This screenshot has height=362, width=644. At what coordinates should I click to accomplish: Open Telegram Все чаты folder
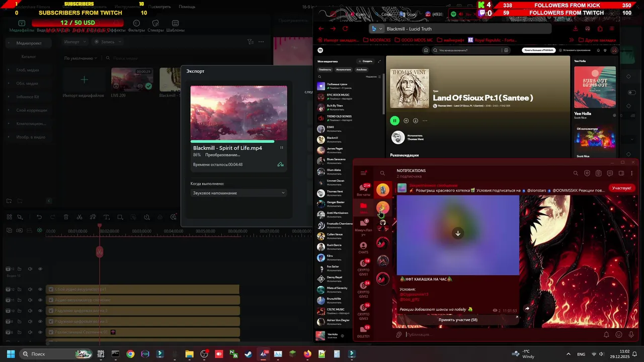click(363, 189)
